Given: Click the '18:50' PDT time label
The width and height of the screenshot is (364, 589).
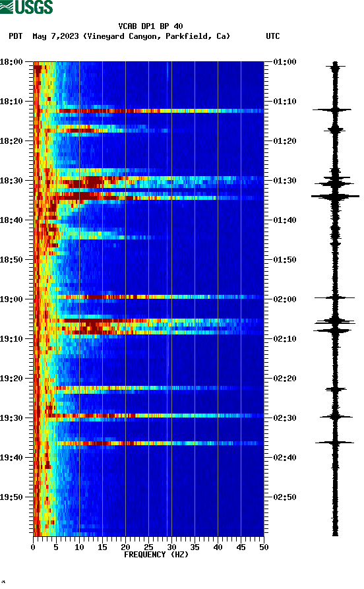Looking at the screenshot, I should tap(11, 260).
